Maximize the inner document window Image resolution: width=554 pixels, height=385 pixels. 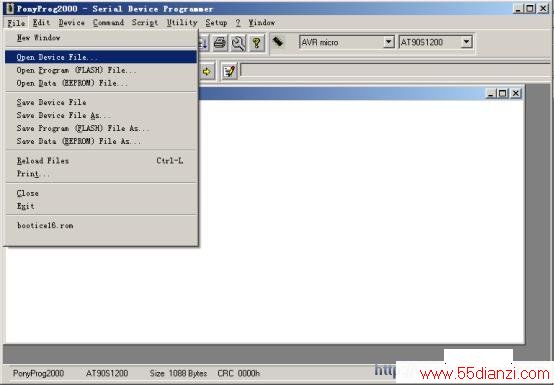[502, 93]
